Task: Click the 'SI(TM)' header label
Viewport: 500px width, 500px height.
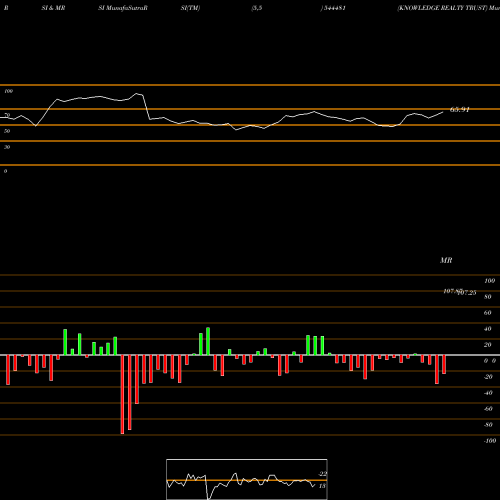Action: (190, 8)
